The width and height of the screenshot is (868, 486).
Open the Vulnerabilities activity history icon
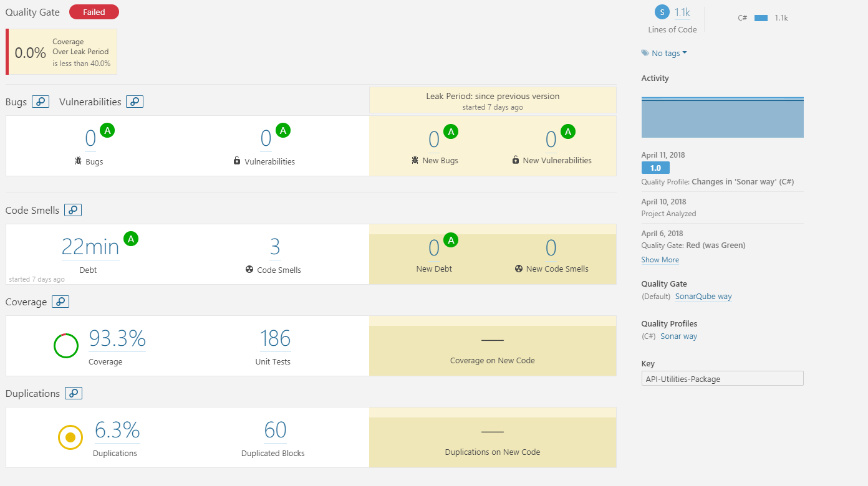(135, 102)
